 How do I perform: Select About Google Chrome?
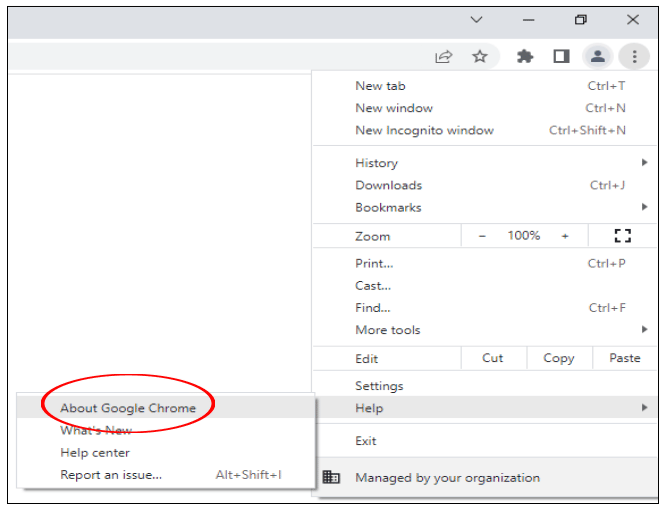click(165, 408)
